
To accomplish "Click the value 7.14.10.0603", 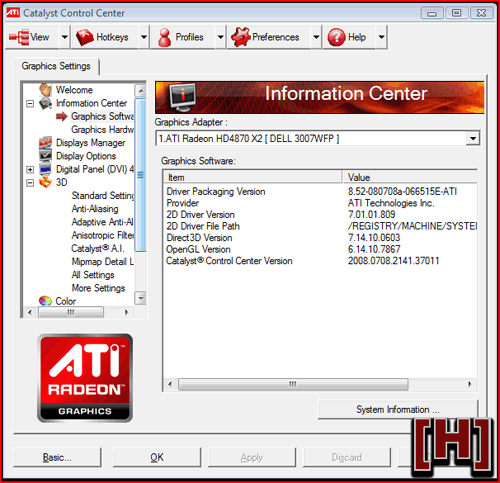I will click(x=374, y=238).
